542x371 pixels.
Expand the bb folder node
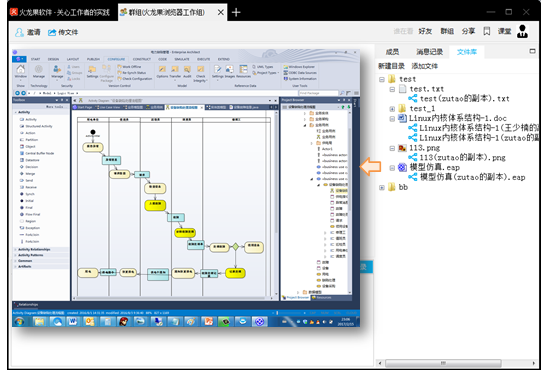pos(382,188)
